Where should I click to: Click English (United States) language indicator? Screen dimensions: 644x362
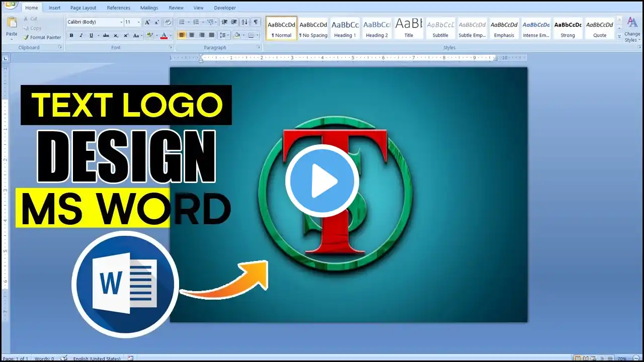pos(97,359)
